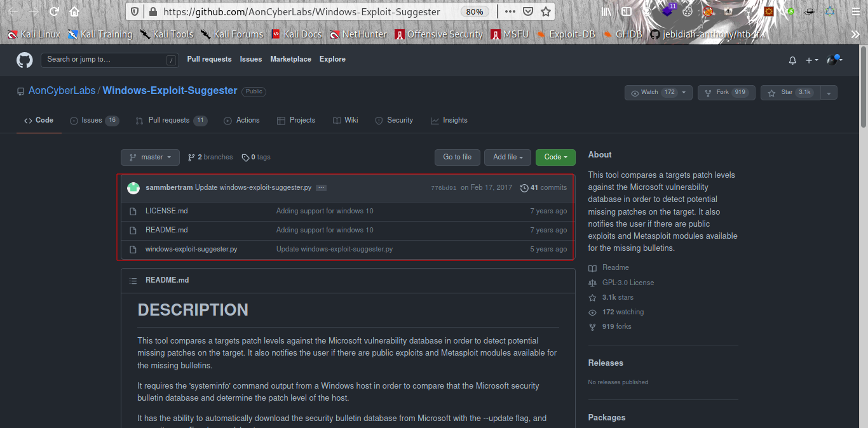Image resolution: width=868 pixels, height=428 pixels.
Task: Open the plus create-new dropdown
Action: coord(811,60)
